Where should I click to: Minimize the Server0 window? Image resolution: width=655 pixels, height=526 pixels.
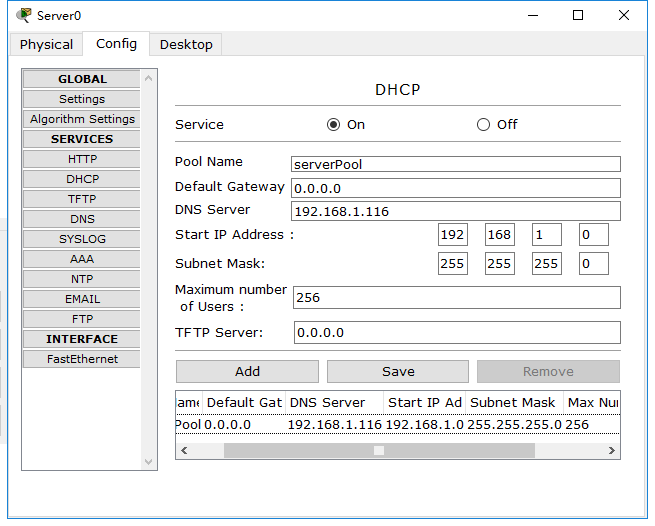[533, 15]
